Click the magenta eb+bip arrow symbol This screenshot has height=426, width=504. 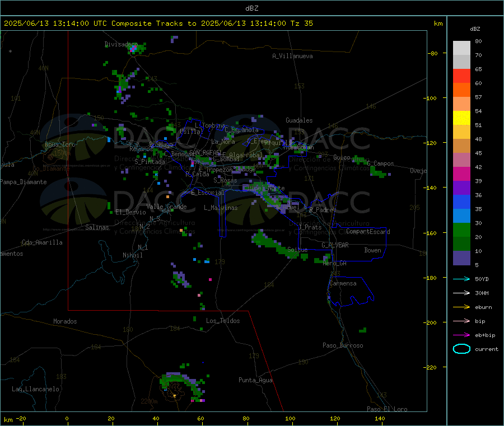(x=461, y=335)
